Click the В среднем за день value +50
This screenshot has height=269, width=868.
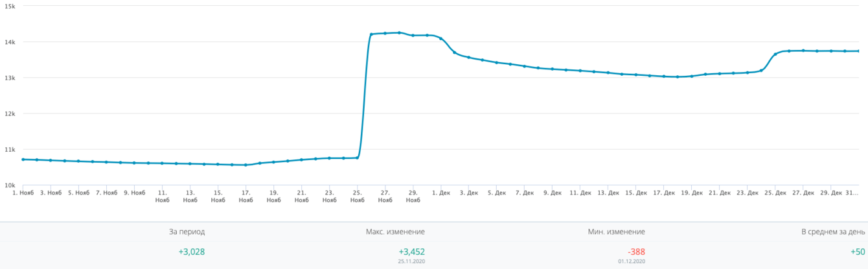(858, 251)
